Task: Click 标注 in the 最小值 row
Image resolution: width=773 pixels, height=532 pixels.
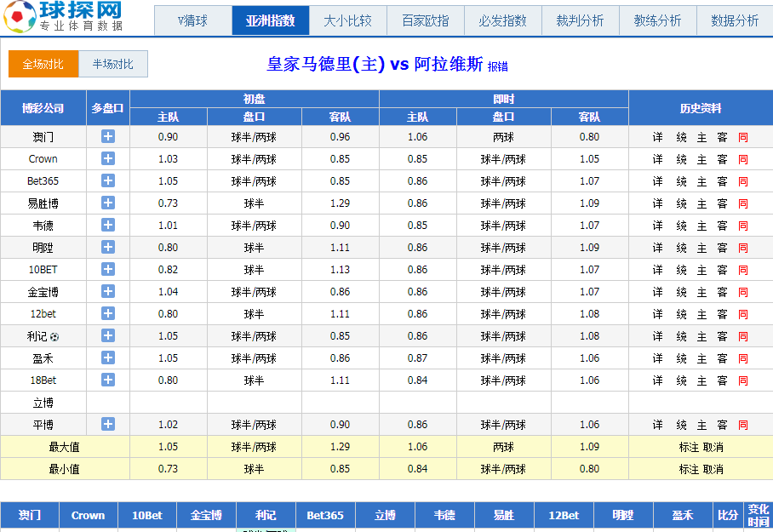Action: coord(689,469)
